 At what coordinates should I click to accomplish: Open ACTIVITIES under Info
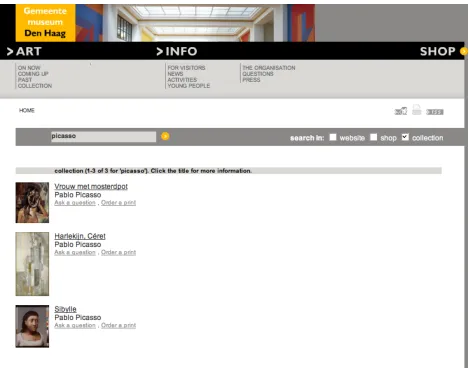point(182,80)
